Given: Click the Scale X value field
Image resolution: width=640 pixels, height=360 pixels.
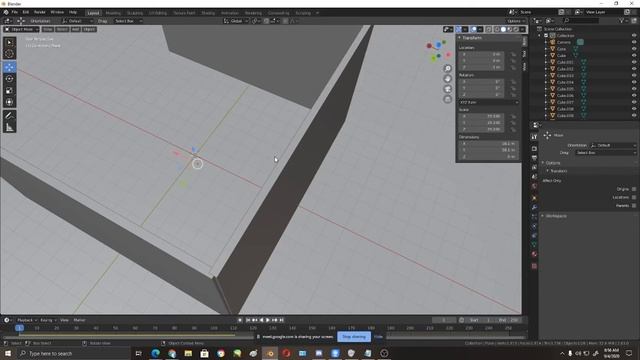Looking at the screenshot, I should pos(482,116).
